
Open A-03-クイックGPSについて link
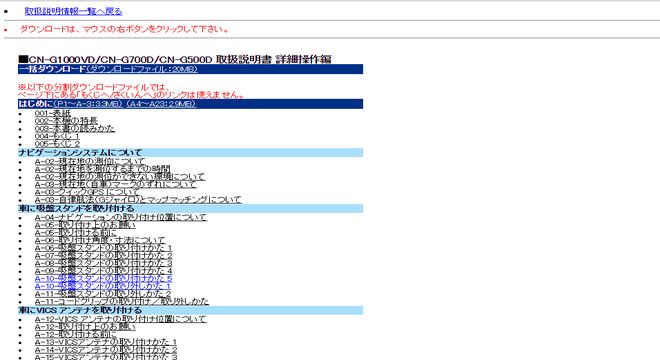coord(86,192)
